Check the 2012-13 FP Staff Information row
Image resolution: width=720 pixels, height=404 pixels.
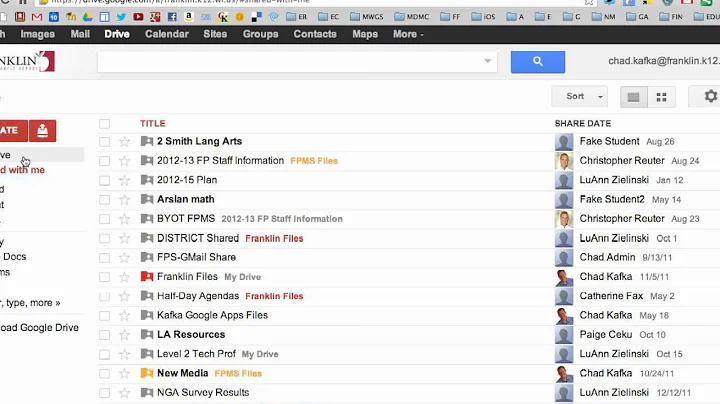point(105,161)
